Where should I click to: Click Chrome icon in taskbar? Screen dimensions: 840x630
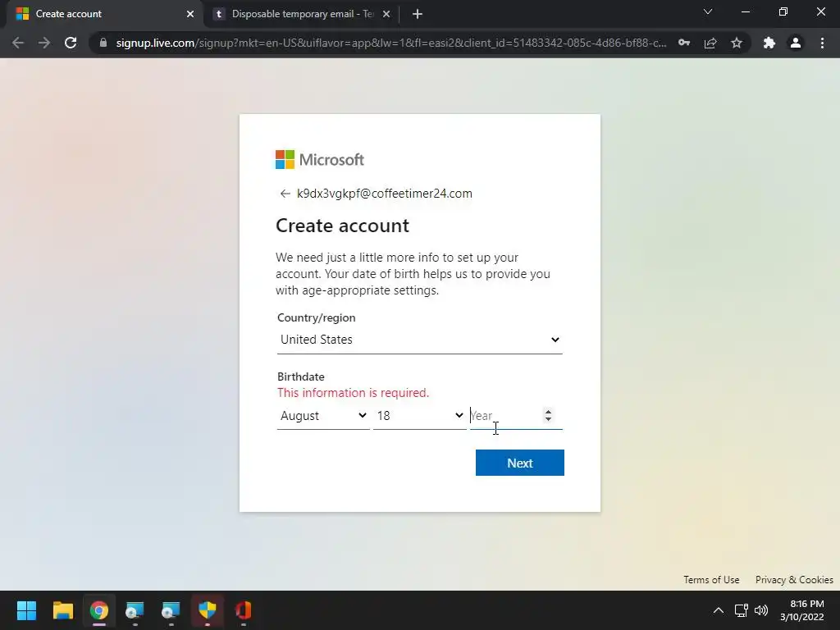(x=99, y=610)
